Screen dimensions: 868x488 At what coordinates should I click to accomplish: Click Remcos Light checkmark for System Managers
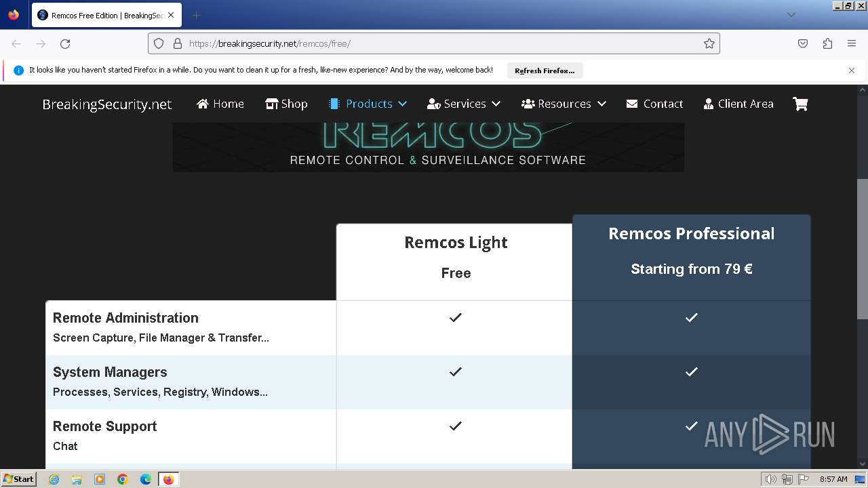coord(456,371)
